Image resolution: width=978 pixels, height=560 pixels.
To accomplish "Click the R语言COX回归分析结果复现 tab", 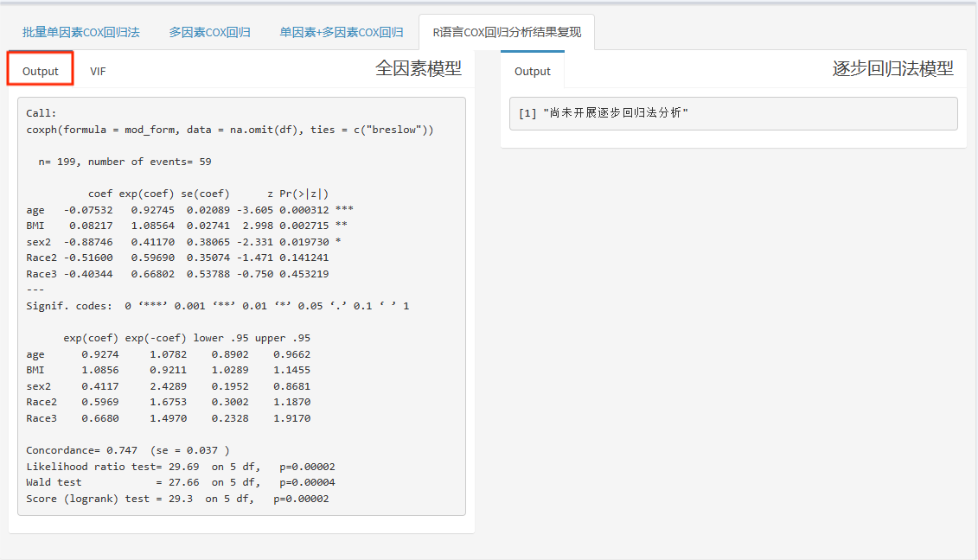I will click(507, 33).
